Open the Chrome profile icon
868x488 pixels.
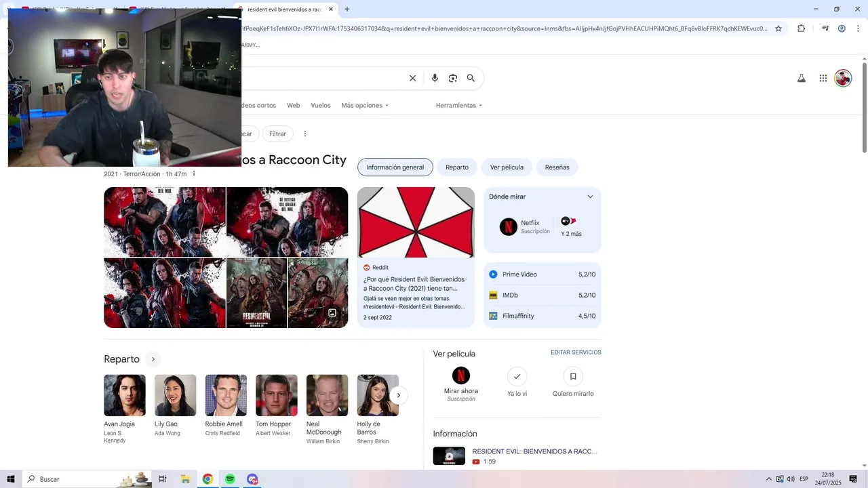pos(842,28)
